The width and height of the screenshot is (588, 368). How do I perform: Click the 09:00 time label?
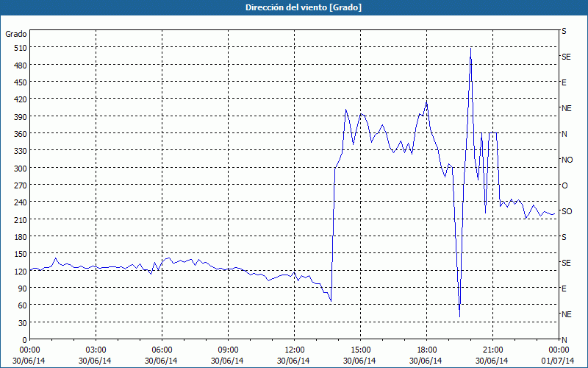point(228,350)
